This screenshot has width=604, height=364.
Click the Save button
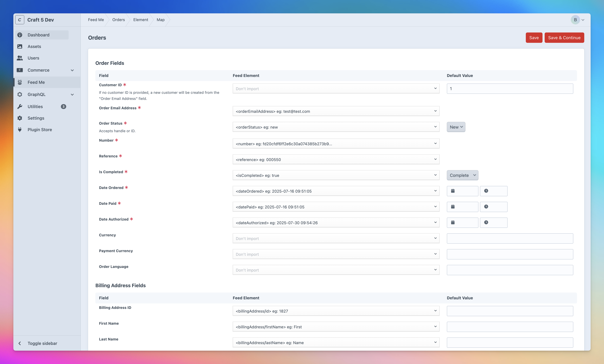click(534, 37)
